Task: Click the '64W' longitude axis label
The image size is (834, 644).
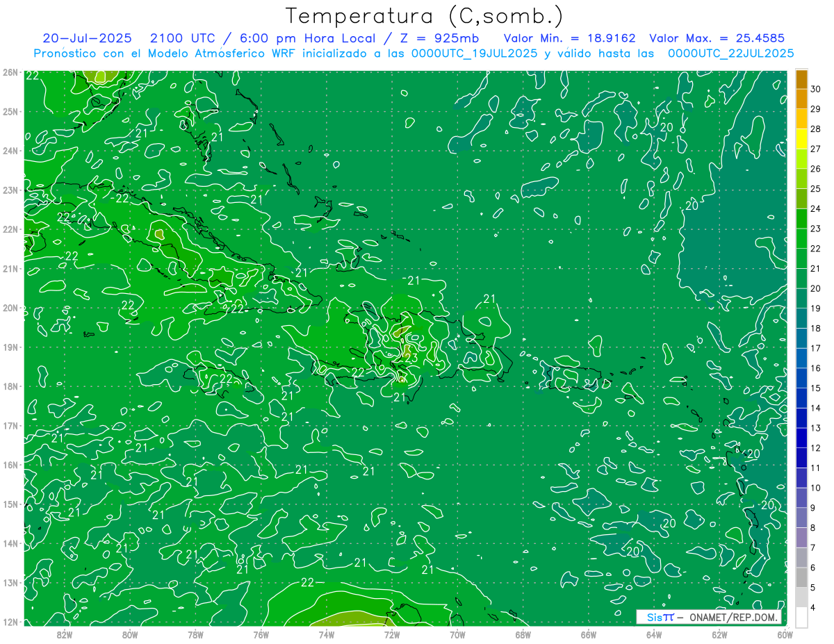Action: [654, 634]
